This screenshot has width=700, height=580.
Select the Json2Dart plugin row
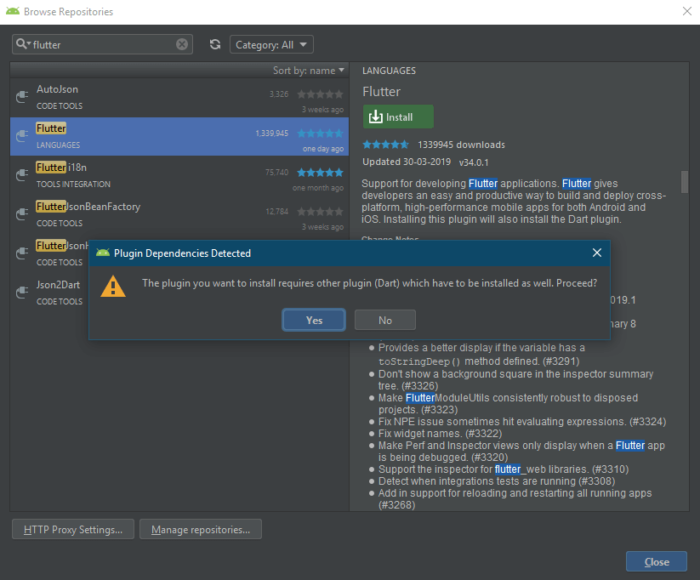(49, 292)
